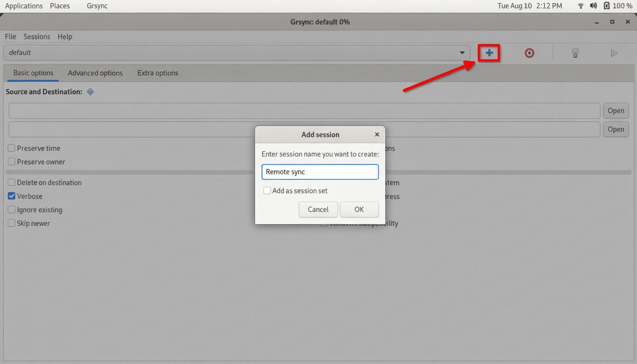
Task: Enable Skip newer
Action: click(x=11, y=223)
